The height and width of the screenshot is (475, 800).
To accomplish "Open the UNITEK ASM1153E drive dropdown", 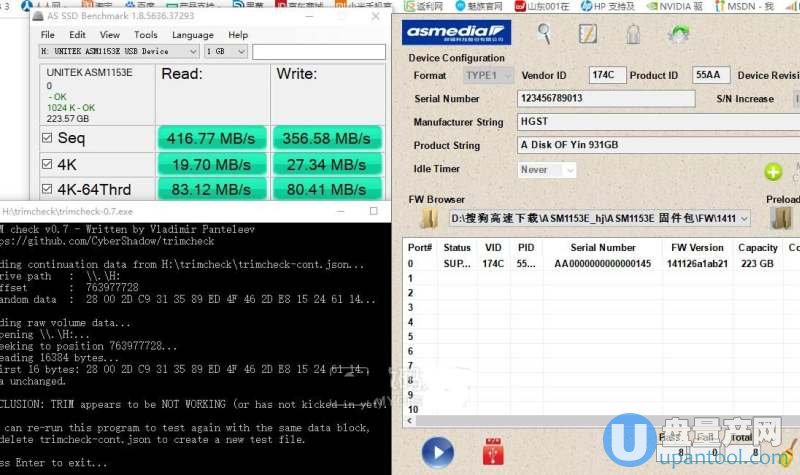I will pyautogui.click(x=118, y=51).
